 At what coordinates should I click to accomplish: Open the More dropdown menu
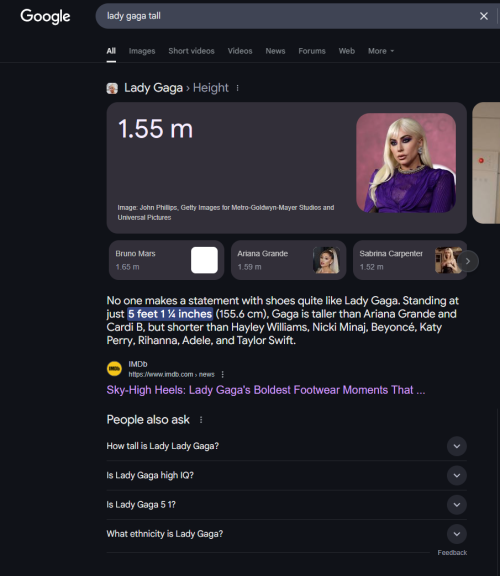point(381,51)
